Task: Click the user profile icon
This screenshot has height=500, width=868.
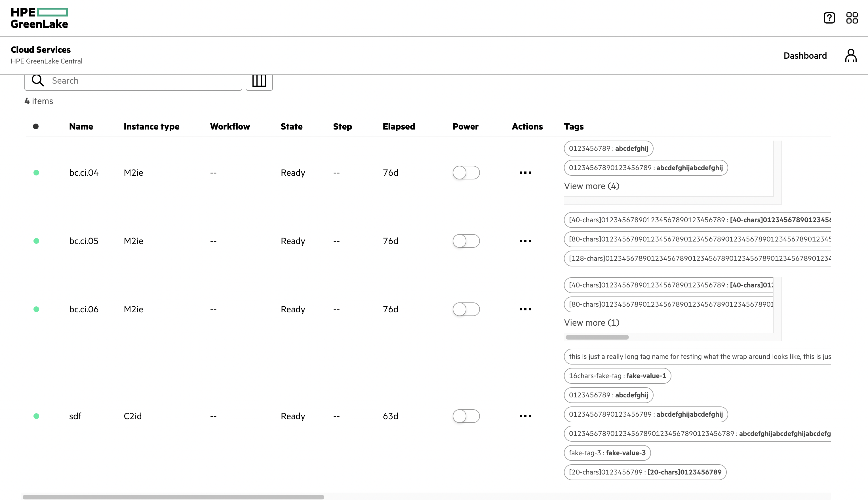Action: (850, 55)
